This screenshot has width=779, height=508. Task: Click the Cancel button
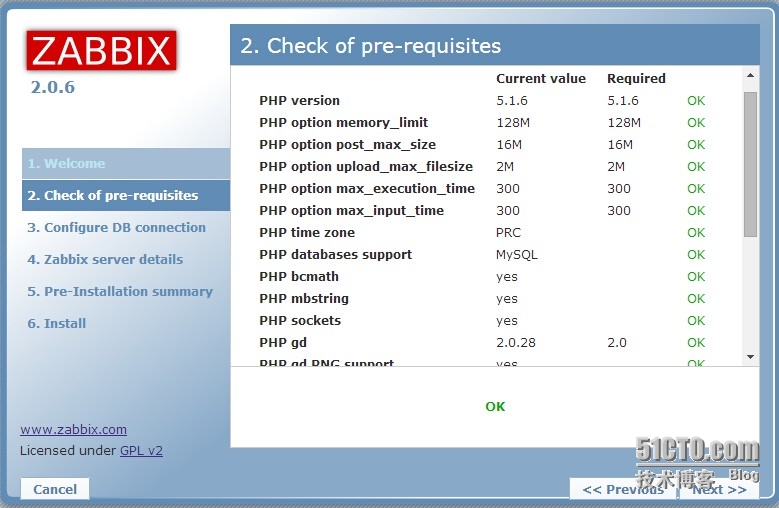55,489
